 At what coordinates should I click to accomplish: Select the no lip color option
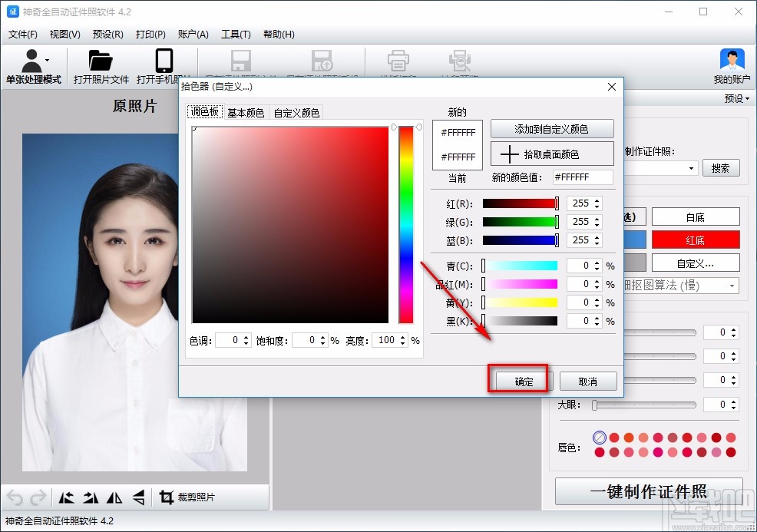[599, 438]
